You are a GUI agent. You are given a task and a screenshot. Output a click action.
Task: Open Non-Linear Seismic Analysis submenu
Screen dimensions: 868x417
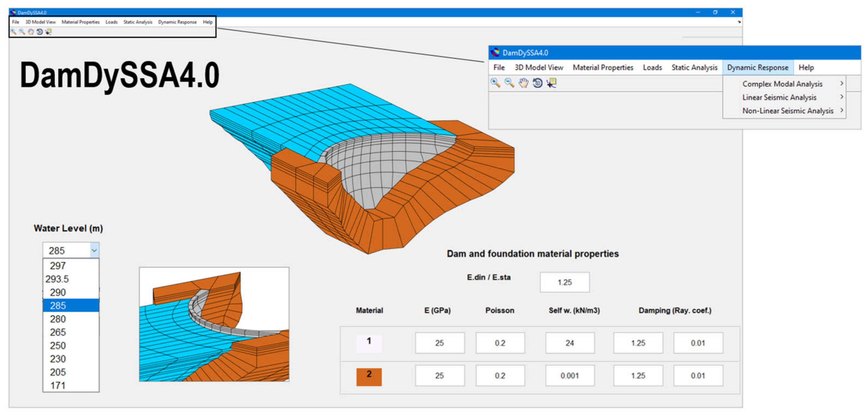(787, 111)
